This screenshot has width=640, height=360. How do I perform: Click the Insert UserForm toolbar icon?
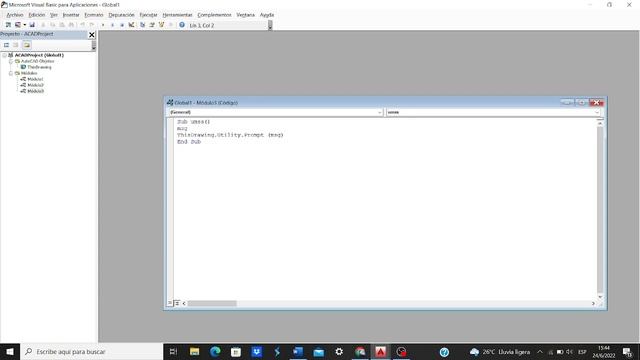(18, 25)
